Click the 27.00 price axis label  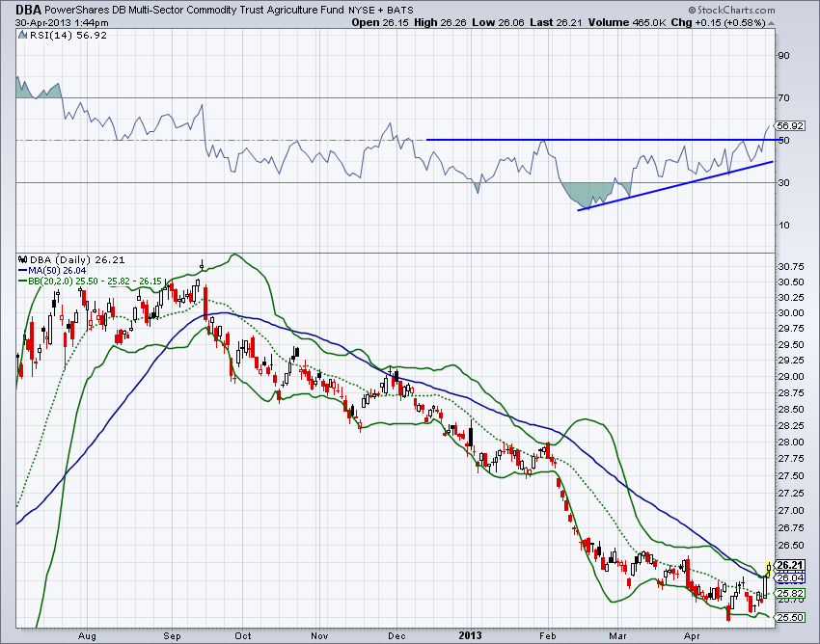791,510
